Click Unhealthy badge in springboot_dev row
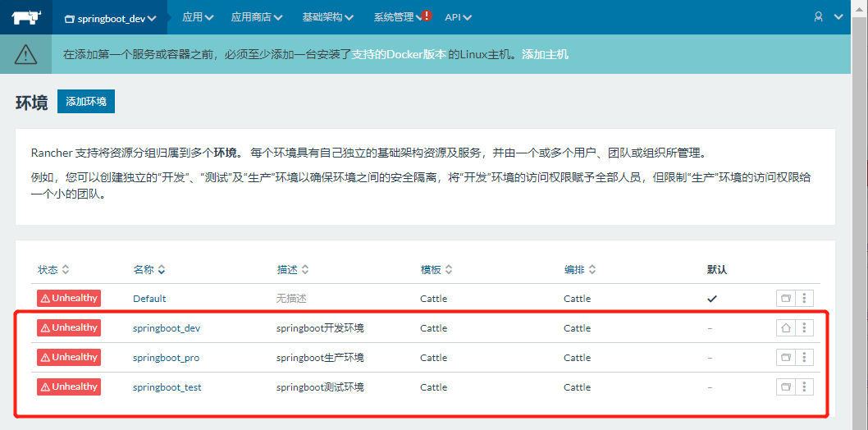868x430 pixels. point(69,327)
